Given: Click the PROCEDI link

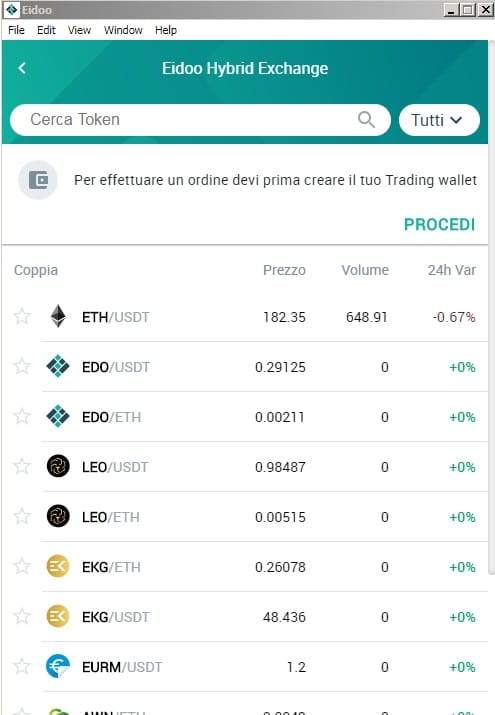Looking at the screenshot, I should 439,224.
